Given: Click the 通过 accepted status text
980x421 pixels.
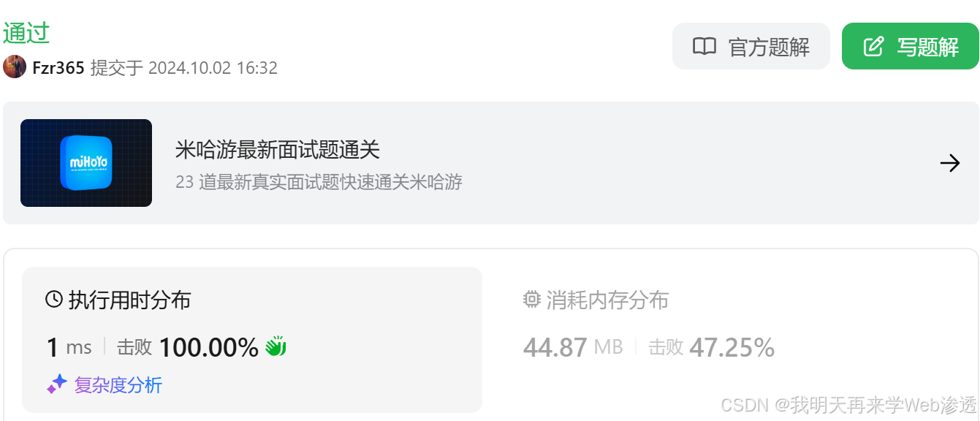Looking at the screenshot, I should tap(26, 33).
